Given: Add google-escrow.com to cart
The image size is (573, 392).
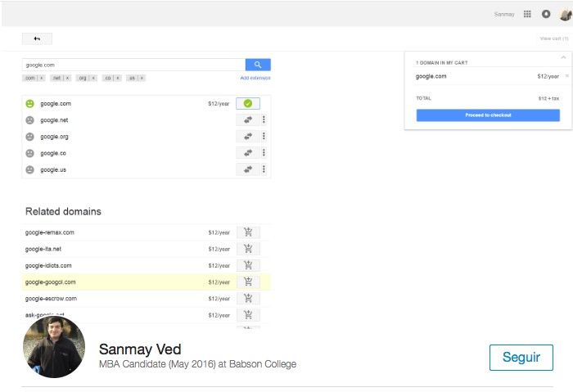Looking at the screenshot, I should coord(248,299).
